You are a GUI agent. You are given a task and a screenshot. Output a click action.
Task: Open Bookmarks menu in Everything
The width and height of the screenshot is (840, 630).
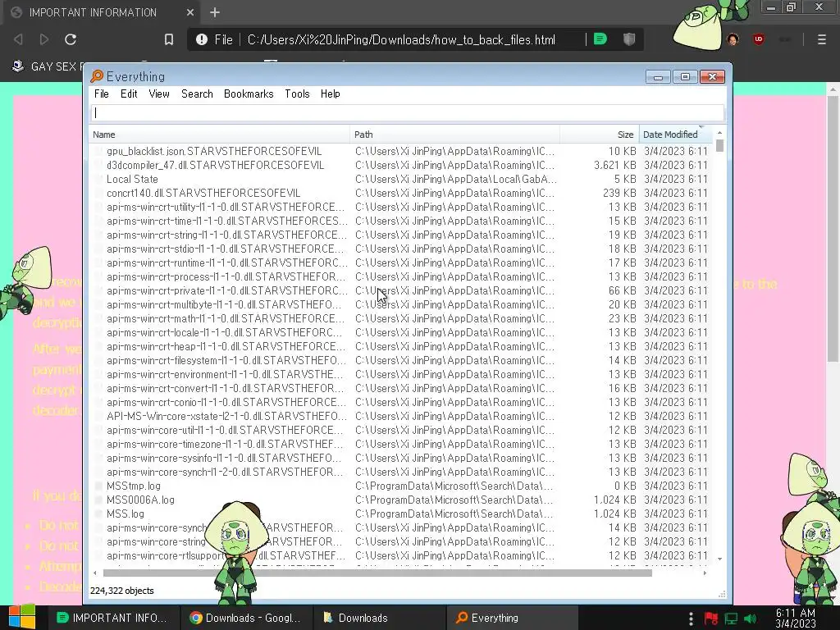[249, 94]
